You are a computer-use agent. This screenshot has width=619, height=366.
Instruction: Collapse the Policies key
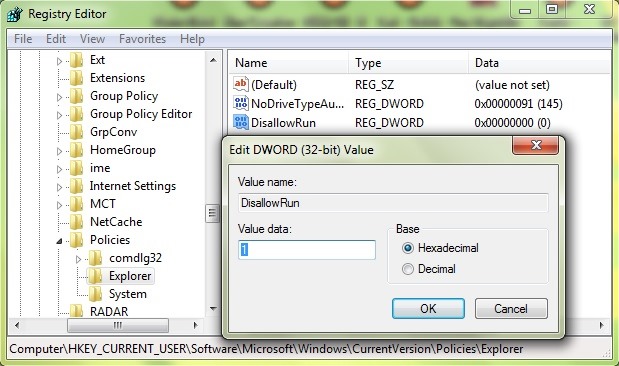click(59, 241)
